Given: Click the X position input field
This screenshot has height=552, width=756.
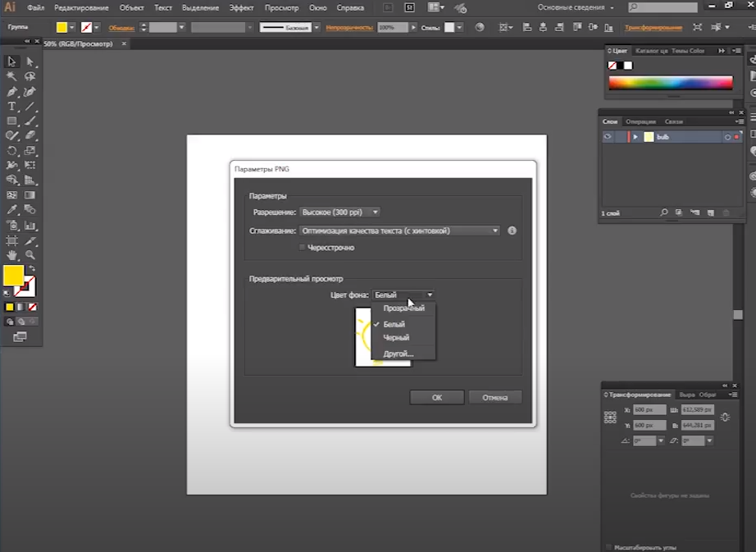Looking at the screenshot, I should [x=649, y=409].
